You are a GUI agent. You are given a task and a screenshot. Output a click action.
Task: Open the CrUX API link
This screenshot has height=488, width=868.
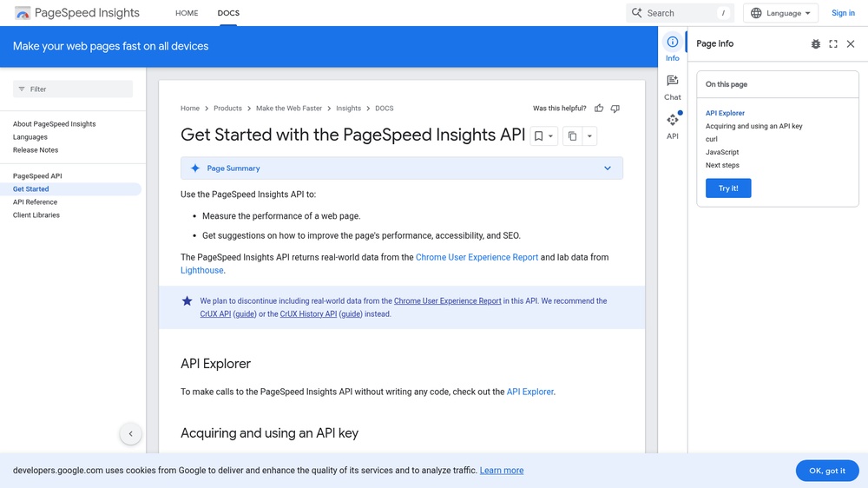click(x=215, y=313)
